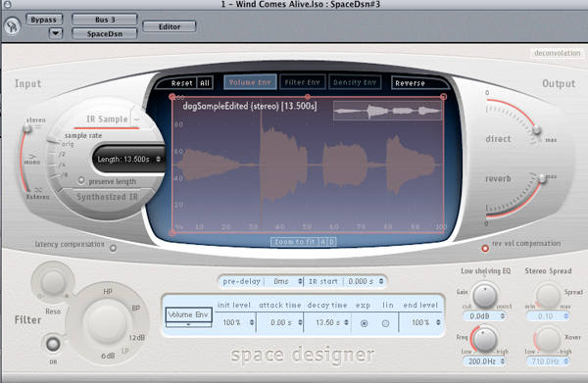This screenshot has height=383, width=588.
Task: Select lin decay curve radio button
Action: (385, 323)
